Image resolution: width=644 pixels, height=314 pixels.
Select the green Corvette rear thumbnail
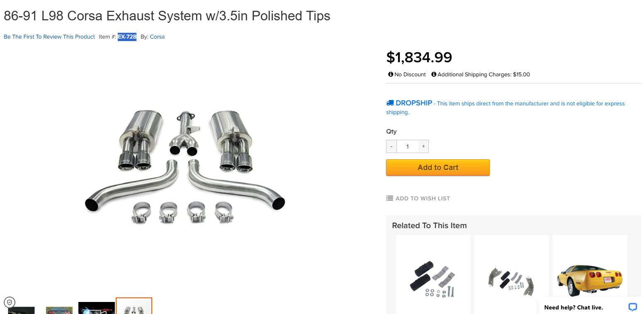click(x=59, y=310)
